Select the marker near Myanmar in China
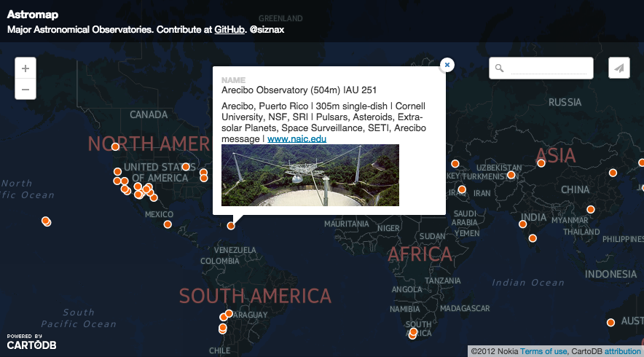Viewport: 644px width, 357px height. point(591,210)
